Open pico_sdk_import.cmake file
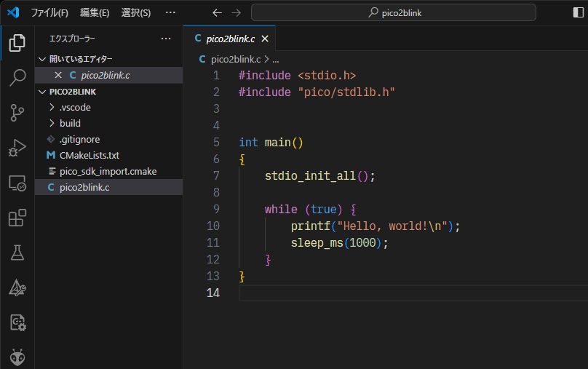 click(x=108, y=171)
